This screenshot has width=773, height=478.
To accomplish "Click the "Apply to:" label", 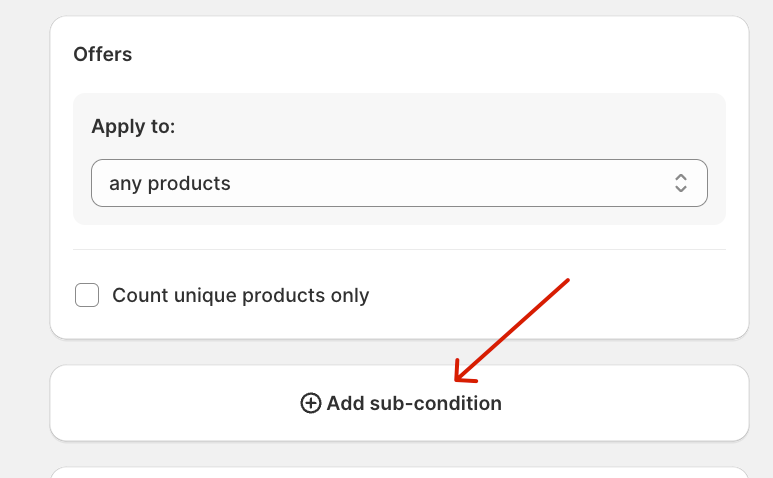I will (133, 127).
